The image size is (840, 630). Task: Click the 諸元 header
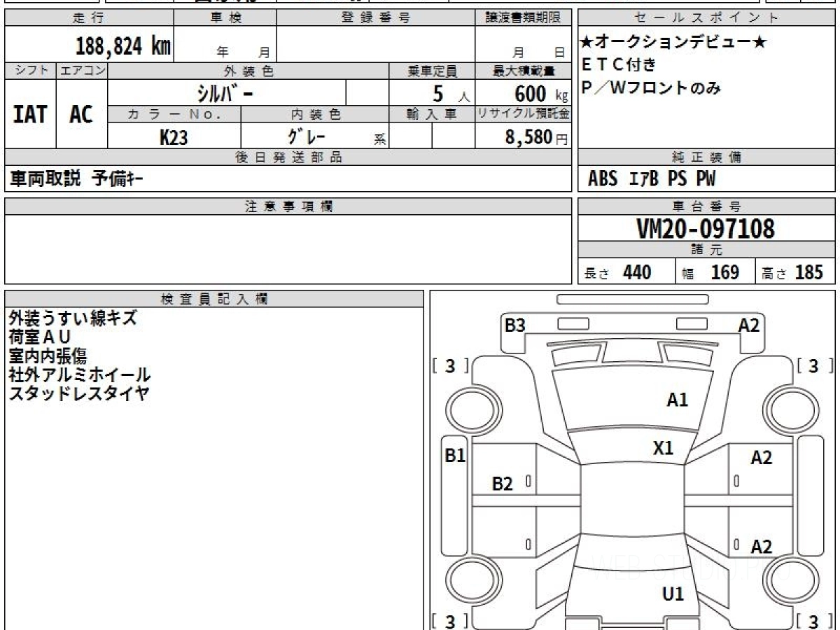706,250
